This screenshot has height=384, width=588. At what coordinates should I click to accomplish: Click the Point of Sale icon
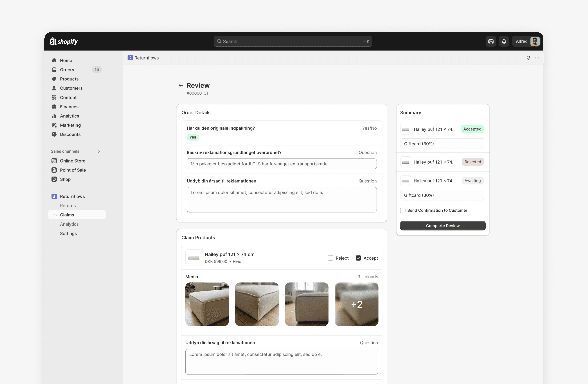click(54, 170)
